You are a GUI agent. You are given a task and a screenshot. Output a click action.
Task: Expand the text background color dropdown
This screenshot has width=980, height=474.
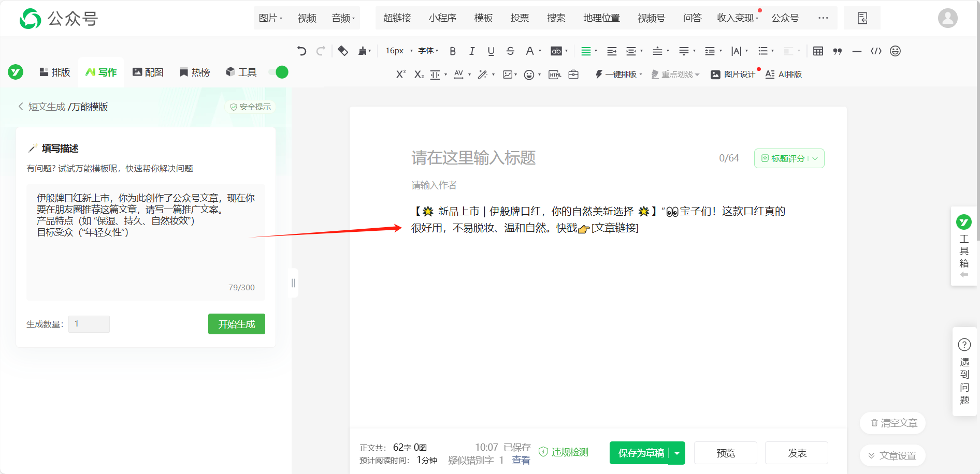(x=566, y=51)
